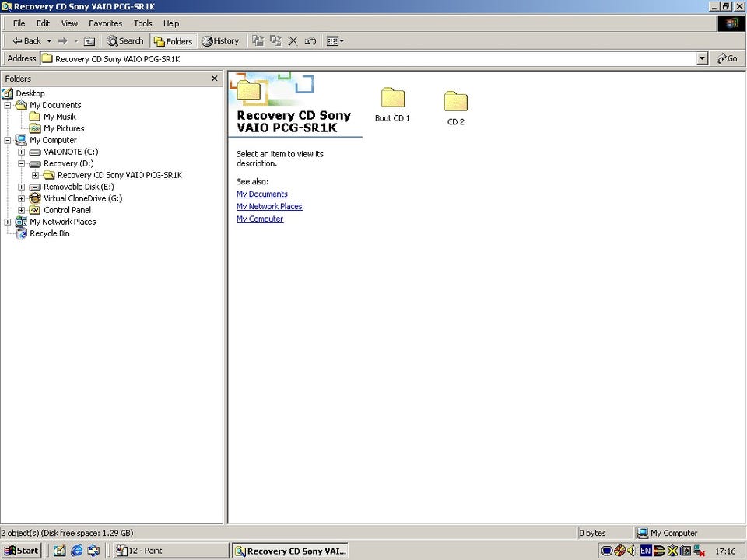The image size is (747, 560).
Task: Click the Undo toolbar icon
Action: [310, 41]
